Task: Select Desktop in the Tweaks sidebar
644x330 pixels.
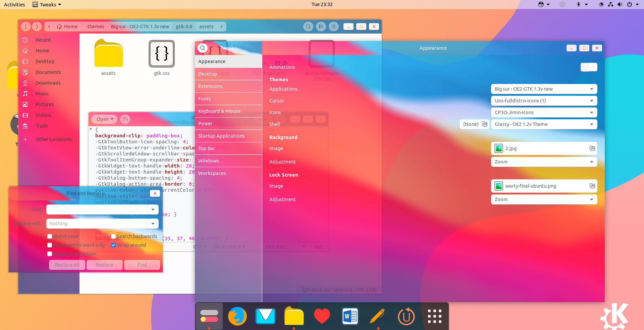Action: (x=228, y=74)
